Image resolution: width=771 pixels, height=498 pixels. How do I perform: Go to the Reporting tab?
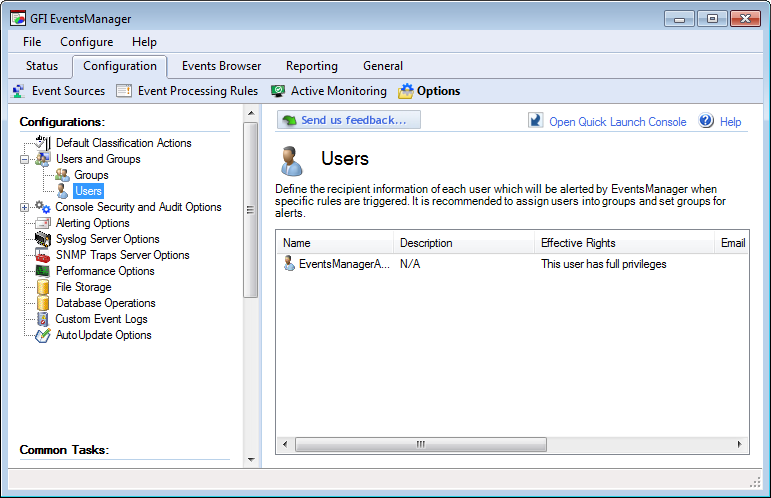(312, 66)
